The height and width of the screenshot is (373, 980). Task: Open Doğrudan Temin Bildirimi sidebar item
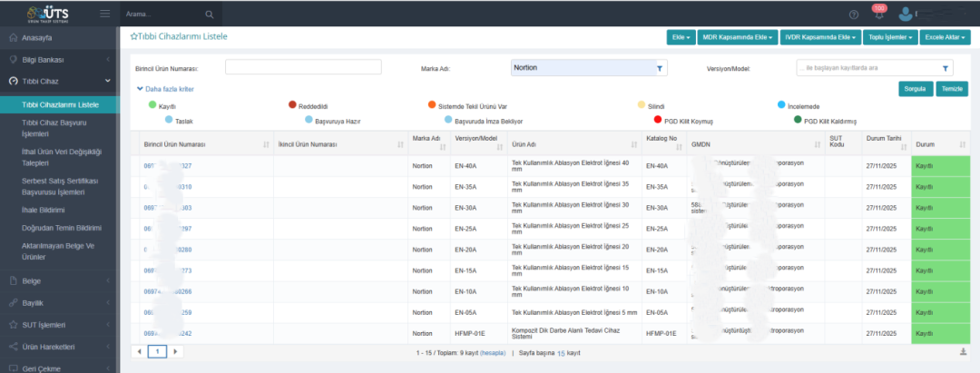click(62, 228)
